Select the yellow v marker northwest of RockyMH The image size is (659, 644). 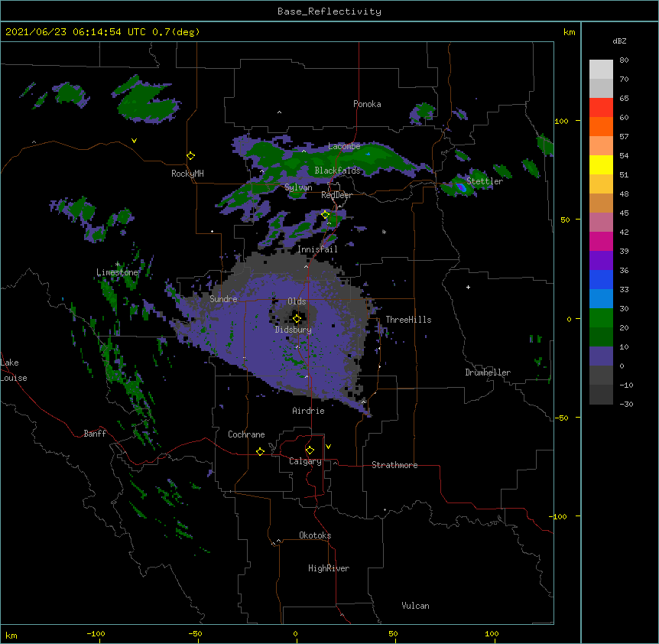(134, 141)
